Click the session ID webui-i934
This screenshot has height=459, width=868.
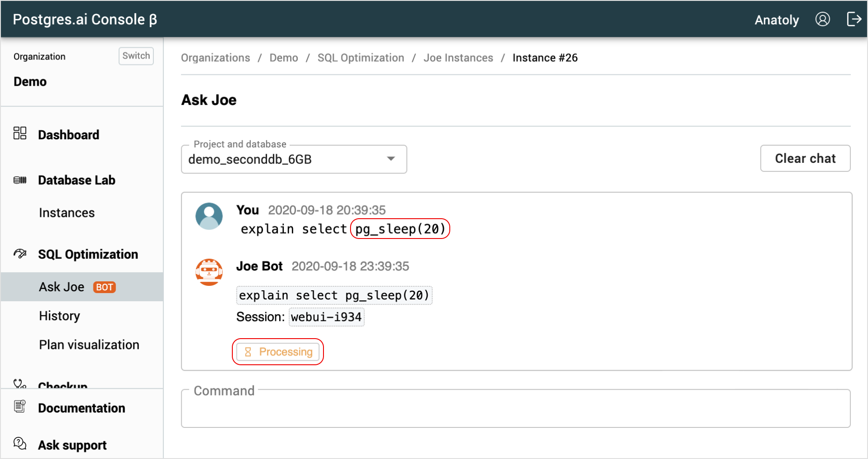coord(326,317)
